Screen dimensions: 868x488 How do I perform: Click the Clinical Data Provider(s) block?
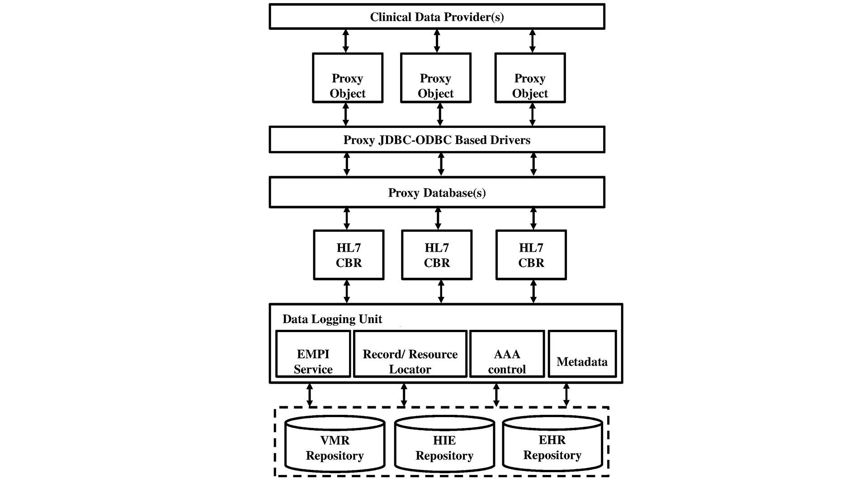tap(434, 19)
